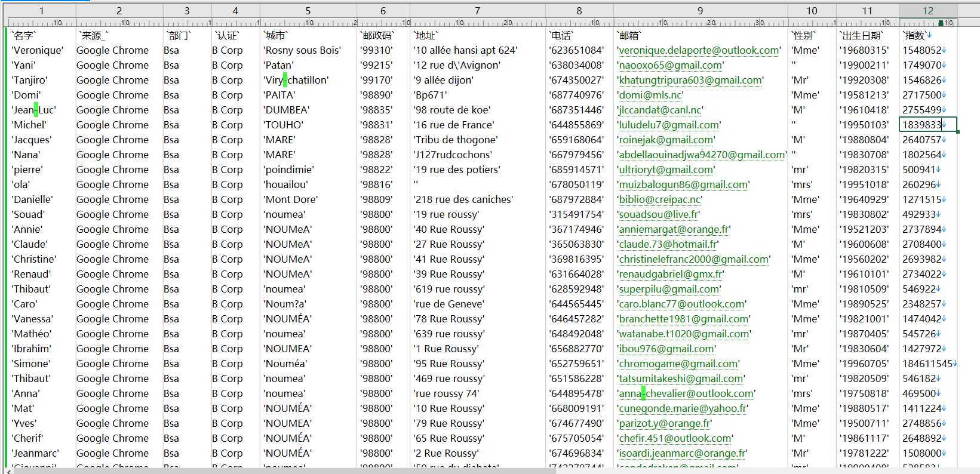The image size is (980, 474).
Task: Click the postal code '99310'
Action: tap(376, 50)
